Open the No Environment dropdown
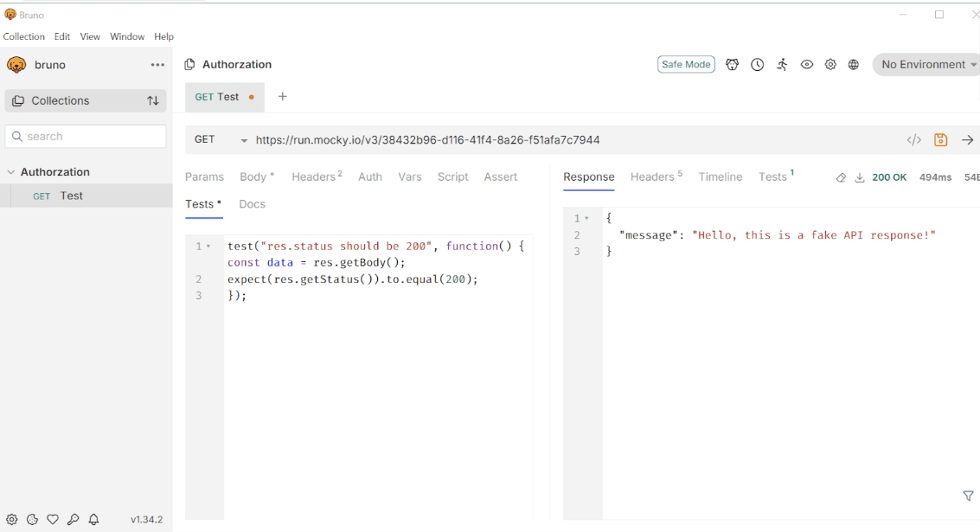This screenshot has height=532, width=980. [x=926, y=64]
